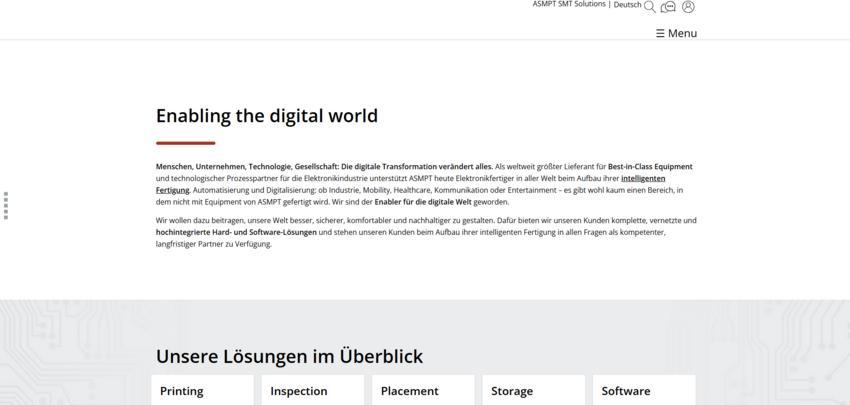Follow the ASMPT SMT Solutions link
850x405 pixels.
click(x=569, y=4)
